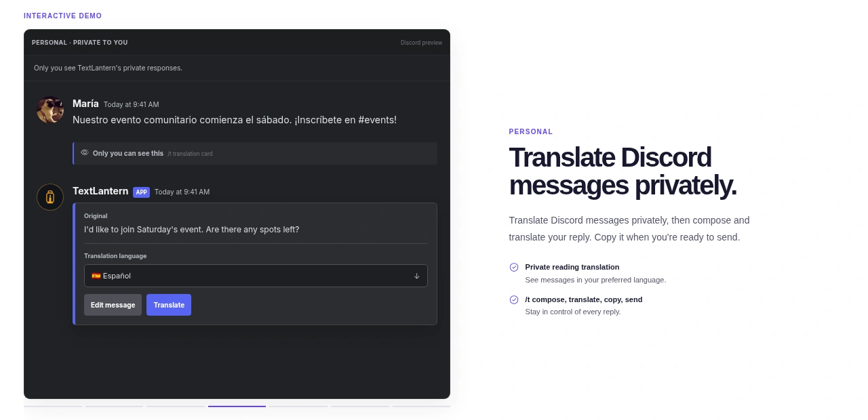Click the purple 'PERSONAL' label above the heading
Screen dimensions: 868x420
[531, 132]
